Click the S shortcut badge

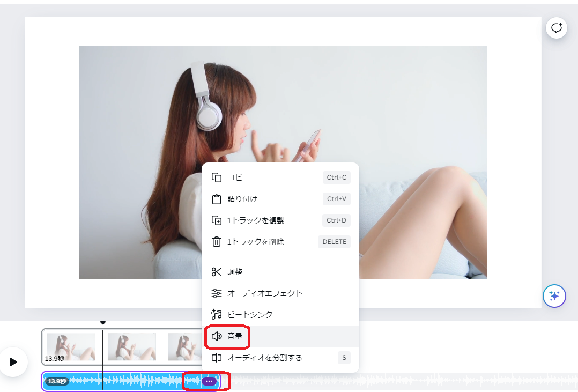tap(344, 357)
